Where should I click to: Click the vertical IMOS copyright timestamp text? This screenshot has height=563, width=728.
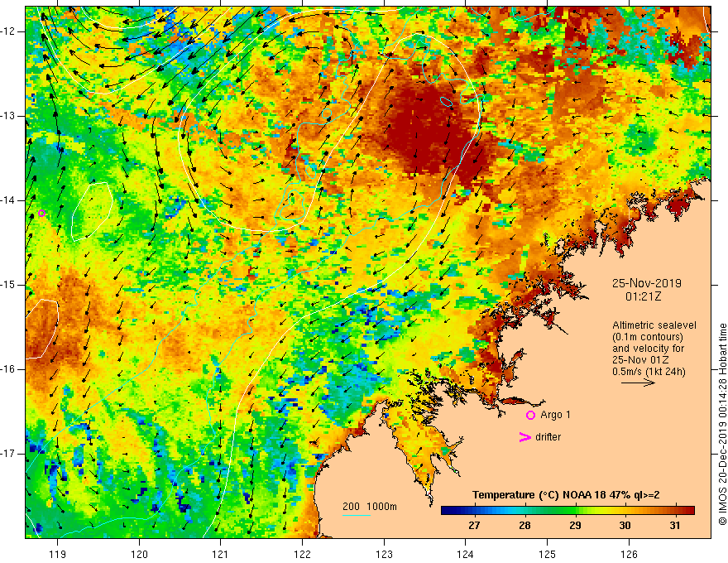pos(722,425)
